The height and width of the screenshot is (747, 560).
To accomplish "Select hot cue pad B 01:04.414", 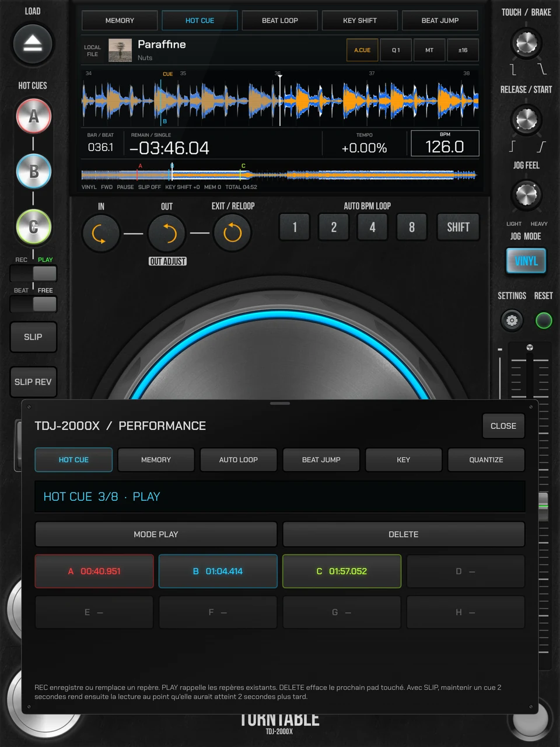I will pyautogui.click(x=218, y=571).
